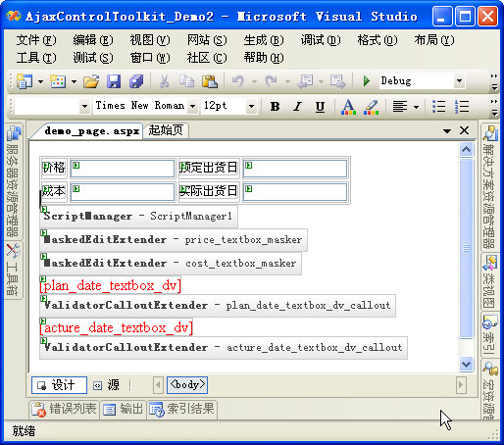The width and height of the screenshot is (504, 445).
Task: Switch to 源 source view
Action: pos(107,385)
